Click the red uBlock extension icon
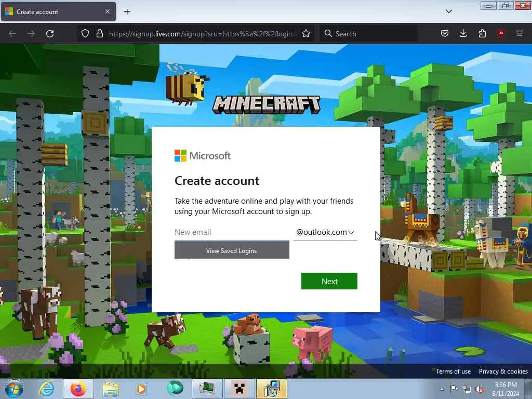This screenshot has width=532, height=399. tap(501, 33)
